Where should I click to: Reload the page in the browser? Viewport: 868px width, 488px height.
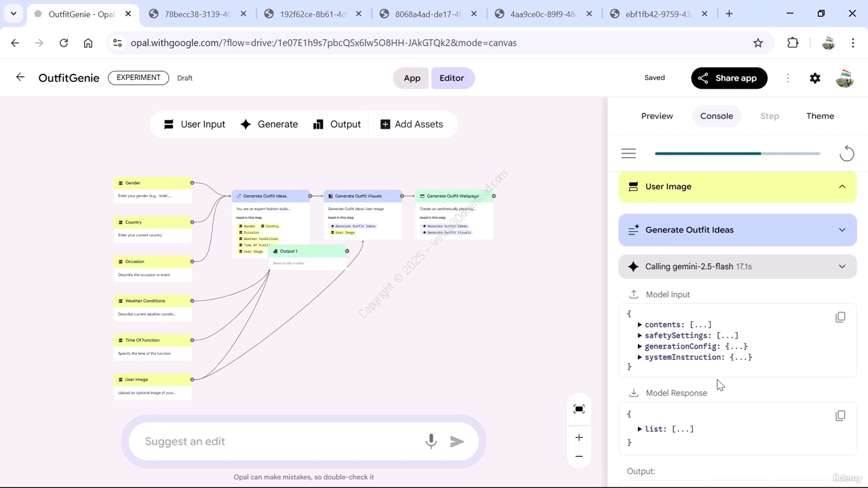pyautogui.click(x=64, y=43)
